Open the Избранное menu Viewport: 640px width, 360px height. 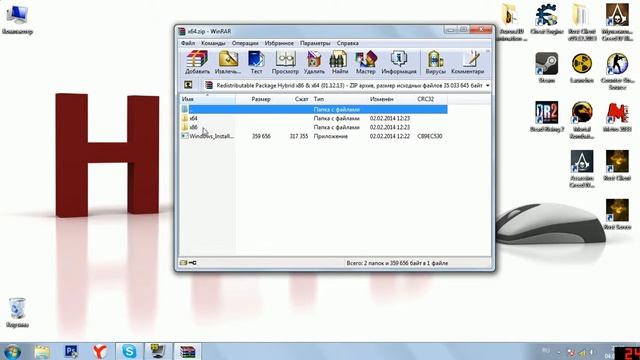tap(279, 43)
